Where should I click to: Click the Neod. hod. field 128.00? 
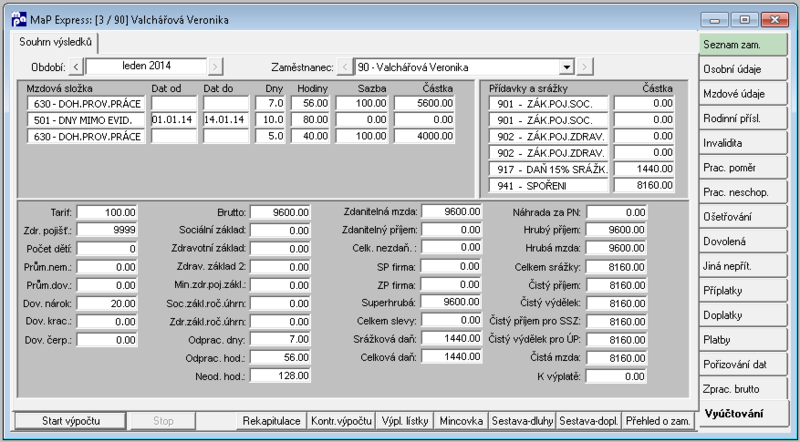coord(280,376)
